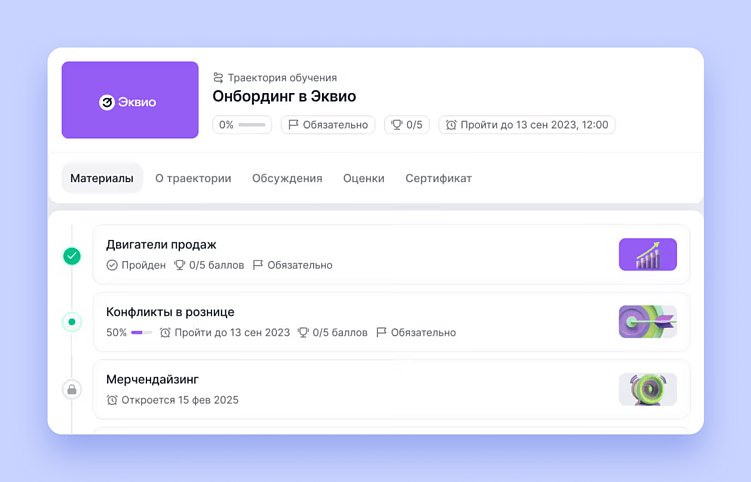
Task: Click the flag icon in header Обязательно badge
Action: click(293, 125)
